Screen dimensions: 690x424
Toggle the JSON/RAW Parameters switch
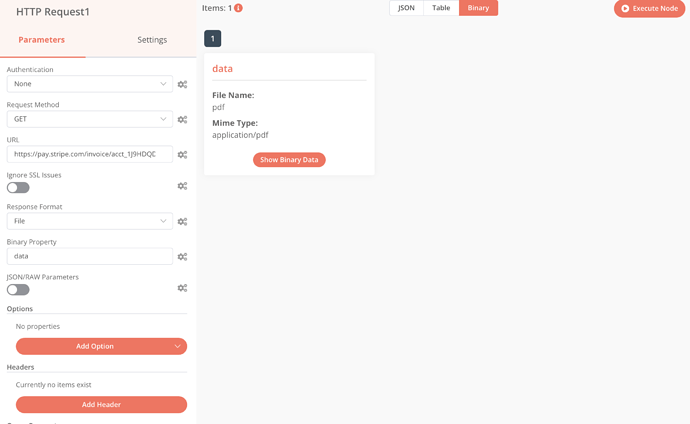pos(18,290)
